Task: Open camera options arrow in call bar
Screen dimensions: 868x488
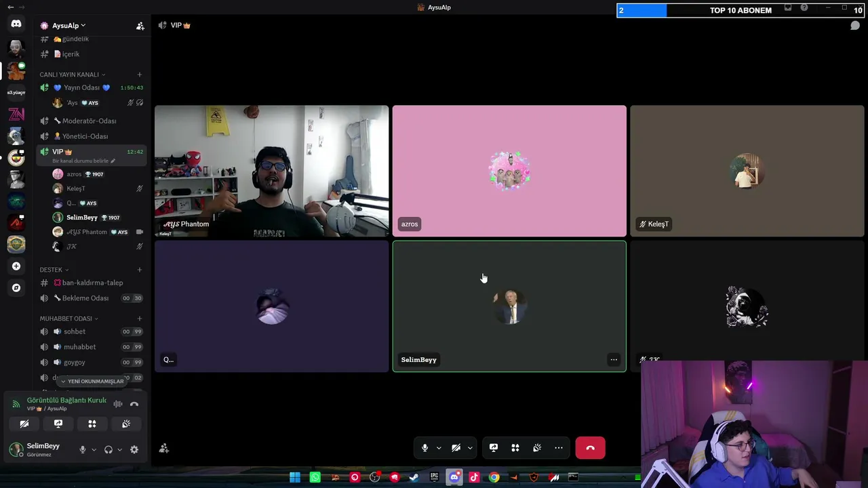Action: pyautogui.click(x=470, y=448)
